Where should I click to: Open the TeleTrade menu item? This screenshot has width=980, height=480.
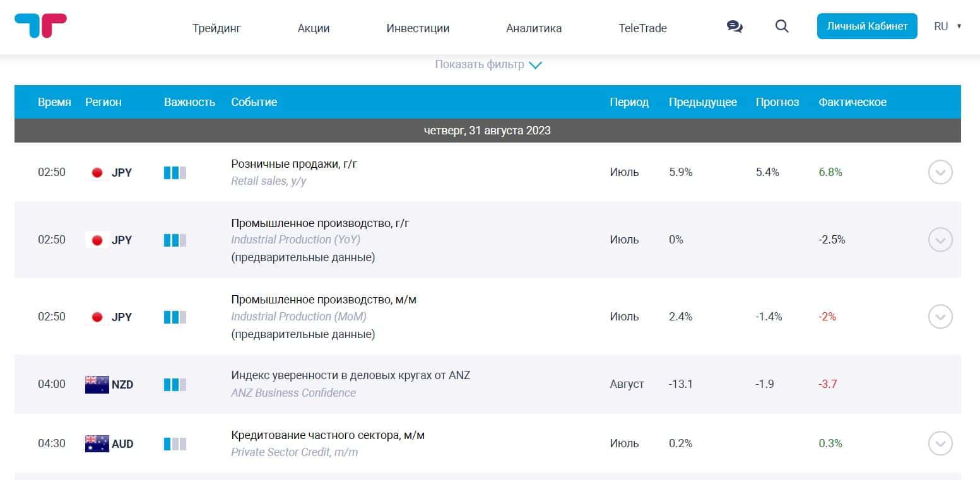click(x=643, y=28)
